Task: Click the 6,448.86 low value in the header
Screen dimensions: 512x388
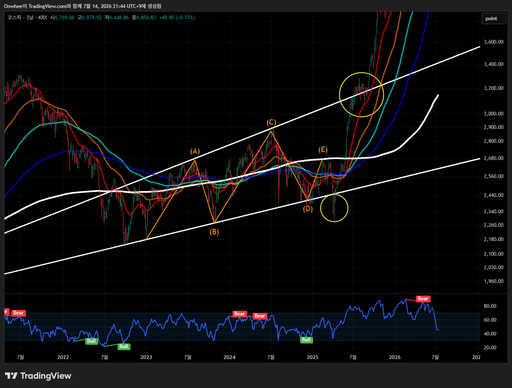Action: (119, 17)
